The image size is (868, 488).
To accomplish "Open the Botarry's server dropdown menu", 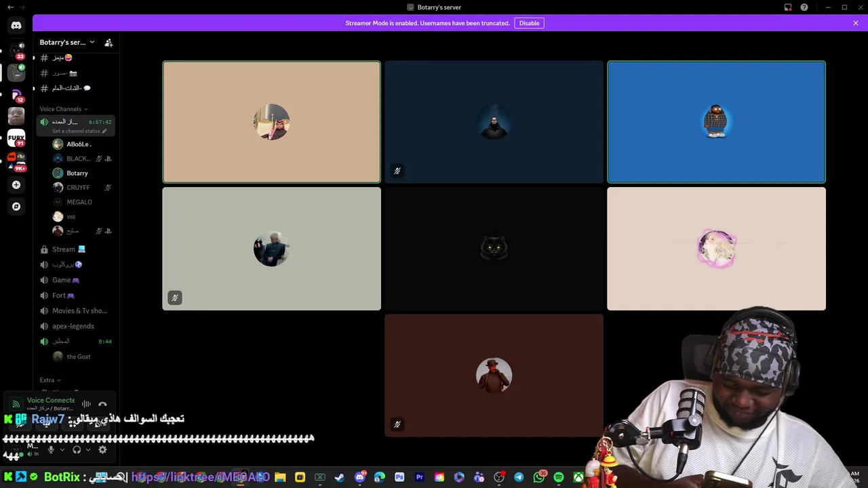I will coord(66,42).
